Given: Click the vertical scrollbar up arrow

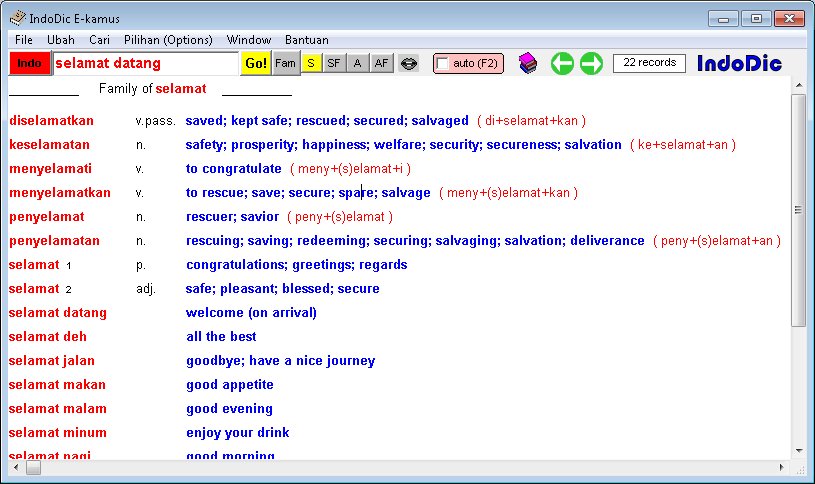Looking at the screenshot, I should 799,85.
